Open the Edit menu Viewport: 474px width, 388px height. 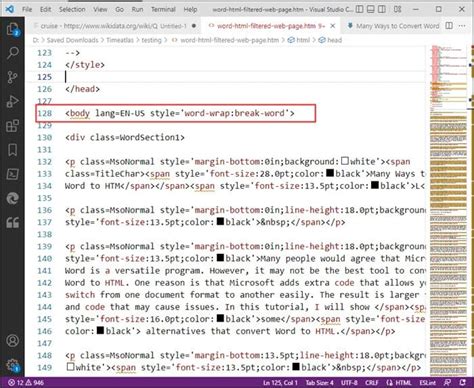point(46,9)
